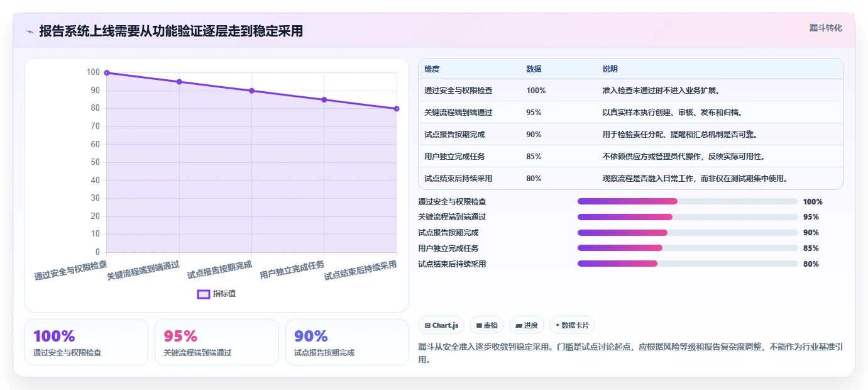Click the 90% value in table
This screenshot has width=868, height=390.
(x=534, y=135)
